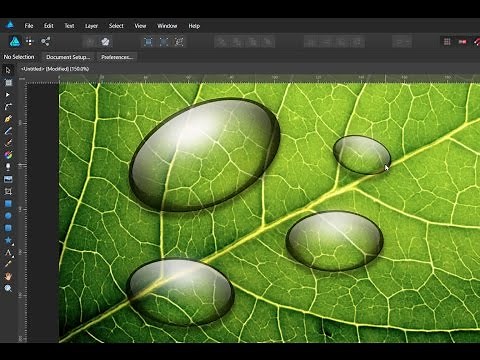
Task: Select the Corner tool
Action: click(8, 107)
